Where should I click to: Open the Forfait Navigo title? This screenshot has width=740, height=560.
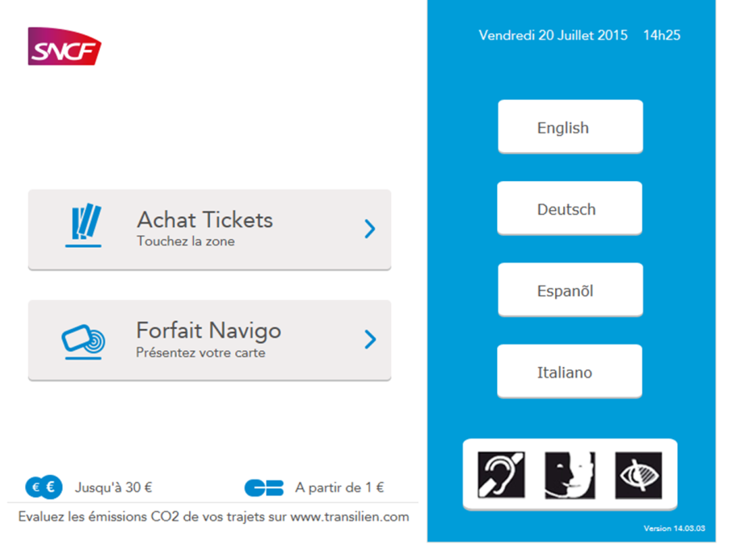point(208,331)
